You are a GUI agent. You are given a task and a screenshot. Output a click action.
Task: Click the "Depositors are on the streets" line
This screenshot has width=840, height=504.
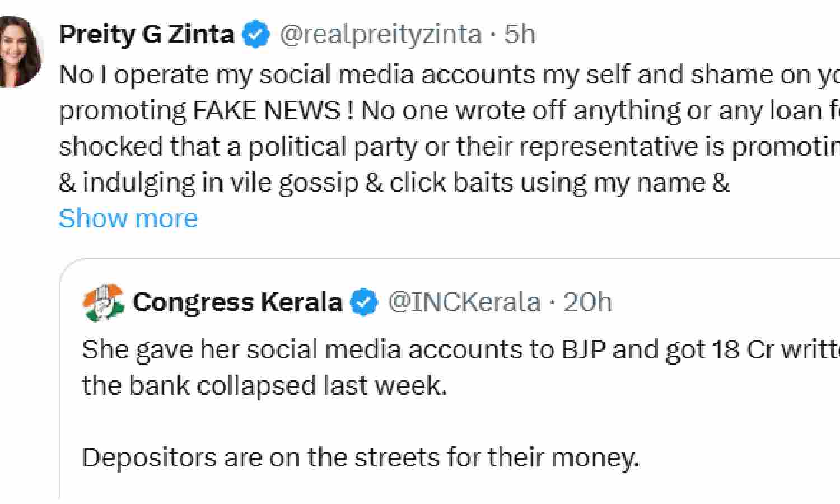[360, 458]
